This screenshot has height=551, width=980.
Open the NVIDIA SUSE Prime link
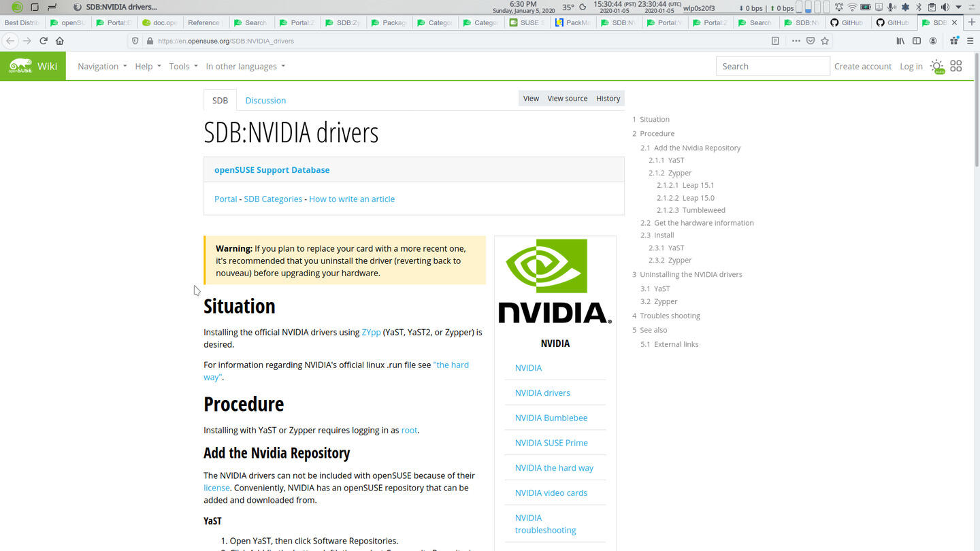(551, 443)
